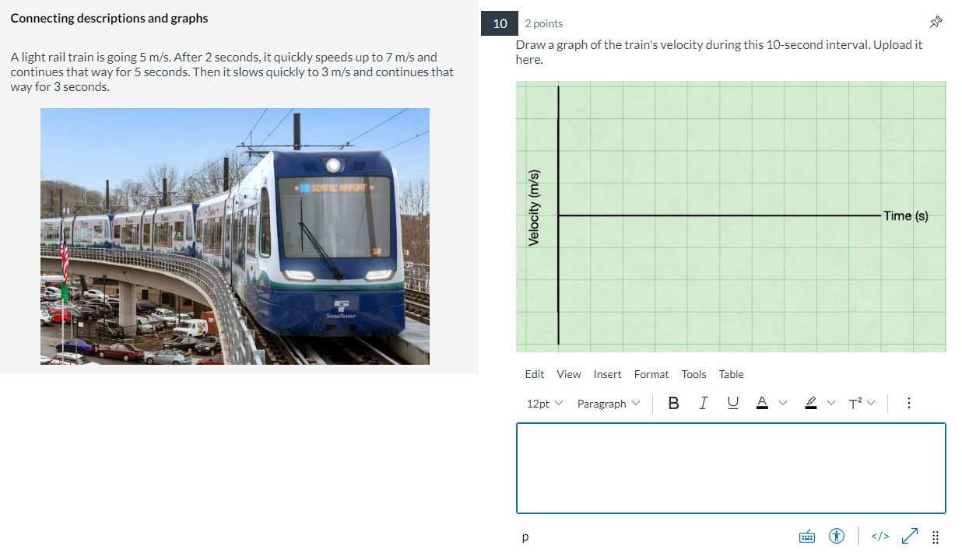Expand the superscript options chevron
This screenshot has width=962, height=560.
(869, 403)
